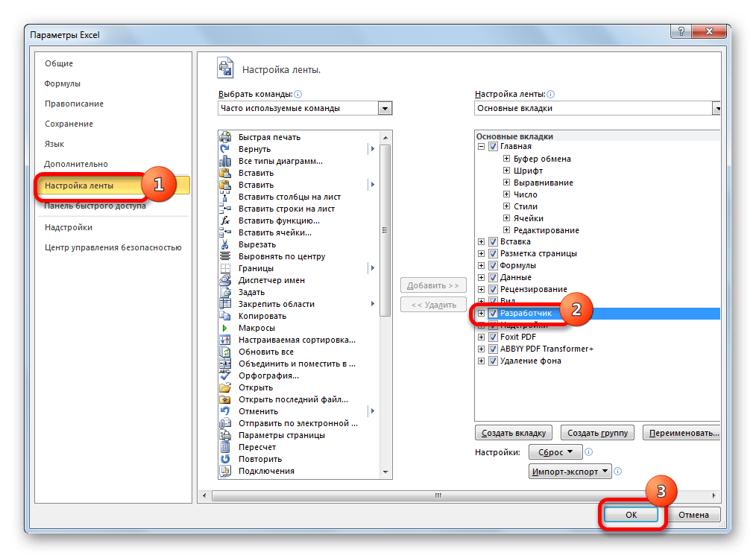The image size is (756, 558).
Task: Click the Макросы green play icon
Action: (x=225, y=328)
